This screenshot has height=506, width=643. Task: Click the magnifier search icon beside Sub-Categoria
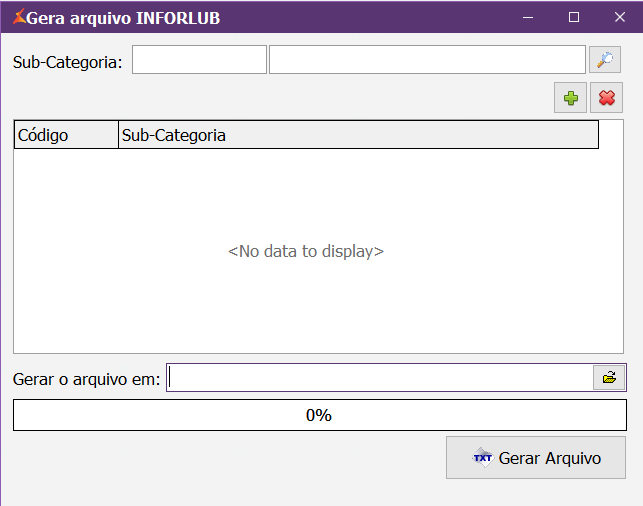tap(604, 60)
